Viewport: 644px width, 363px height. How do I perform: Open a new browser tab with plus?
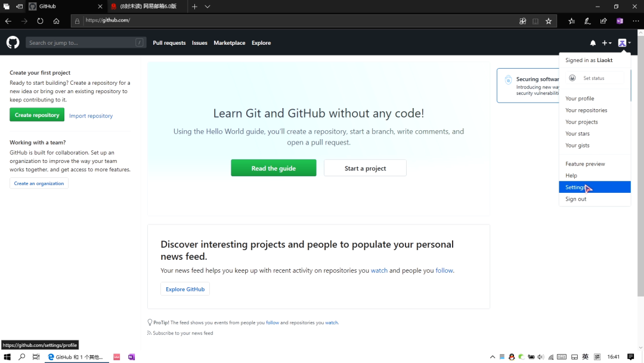click(x=194, y=7)
